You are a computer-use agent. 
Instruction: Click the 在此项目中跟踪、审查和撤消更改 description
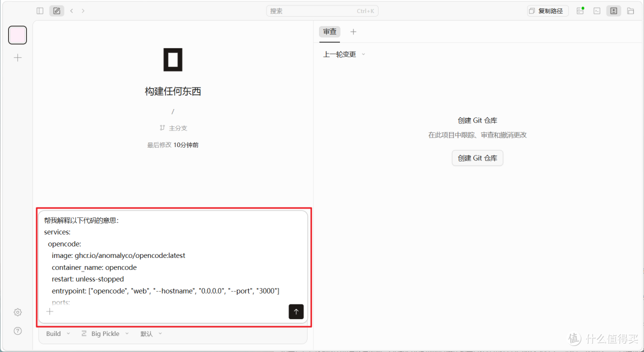click(477, 135)
